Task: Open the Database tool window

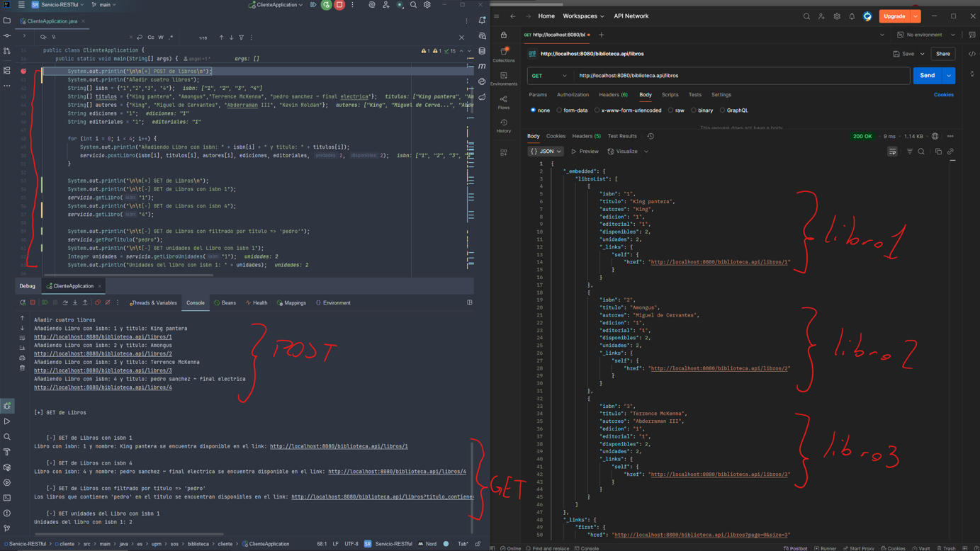Action: (482, 51)
